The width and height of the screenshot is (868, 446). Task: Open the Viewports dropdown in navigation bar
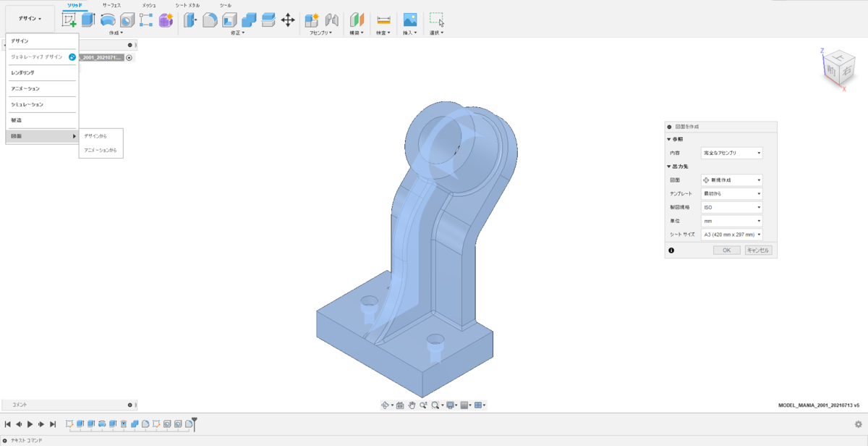click(480, 405)
